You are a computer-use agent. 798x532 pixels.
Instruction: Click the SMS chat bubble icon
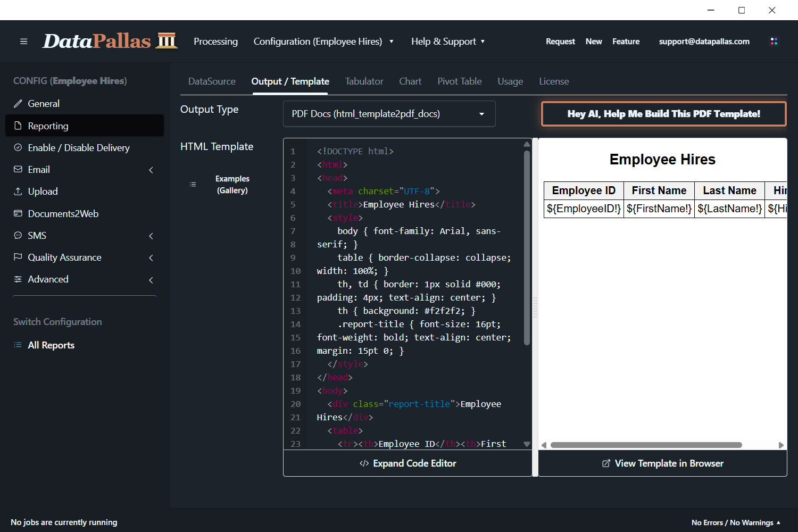(x=18, y=235)
